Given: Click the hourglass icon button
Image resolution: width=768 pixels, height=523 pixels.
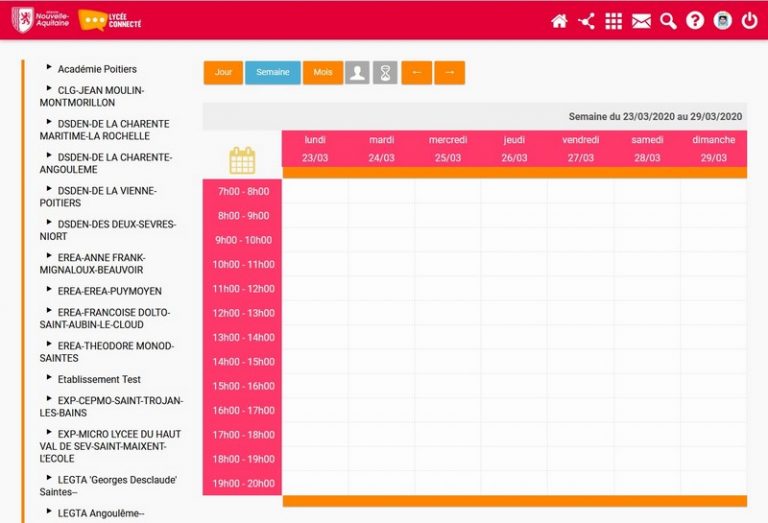Looking at the screenshot, I should pos(385,73).
